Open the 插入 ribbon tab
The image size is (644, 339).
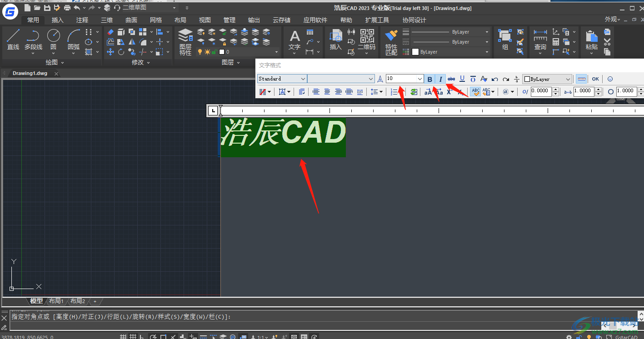point(58,20)
